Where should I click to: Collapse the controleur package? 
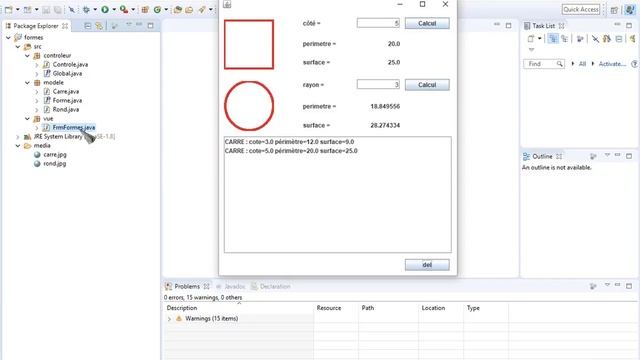(x=27, y=56)
